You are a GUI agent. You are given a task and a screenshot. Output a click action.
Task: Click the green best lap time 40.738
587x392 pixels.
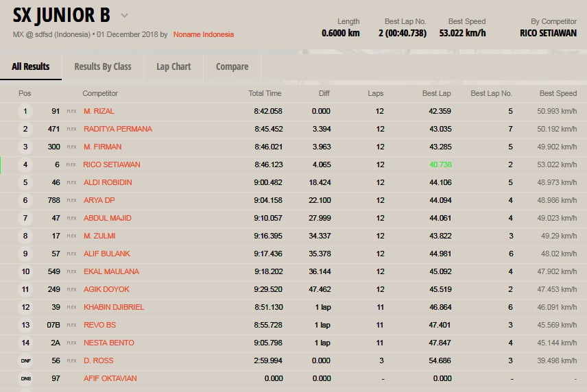coord(440,164)
